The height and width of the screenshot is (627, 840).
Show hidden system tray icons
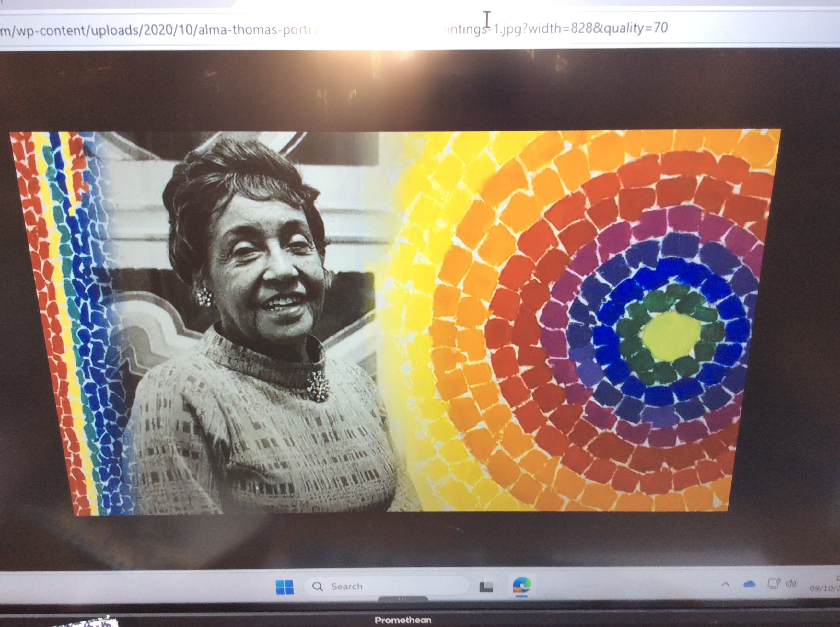725,585
